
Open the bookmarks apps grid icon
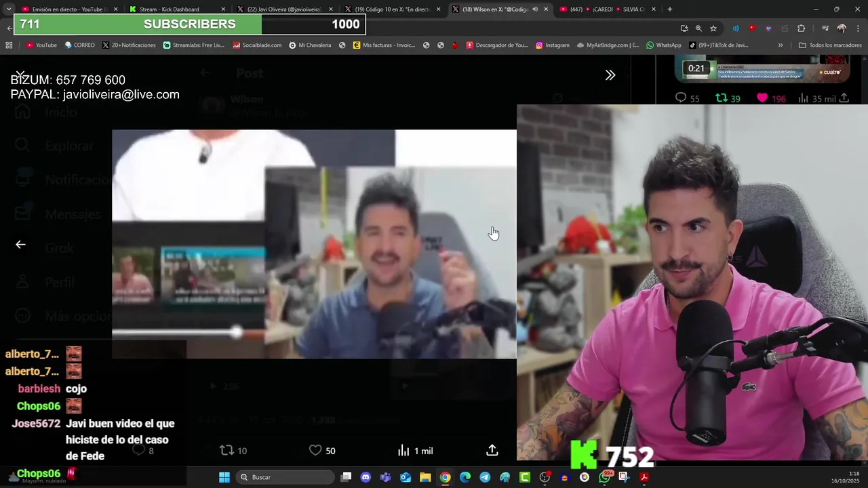coord(9,45)
